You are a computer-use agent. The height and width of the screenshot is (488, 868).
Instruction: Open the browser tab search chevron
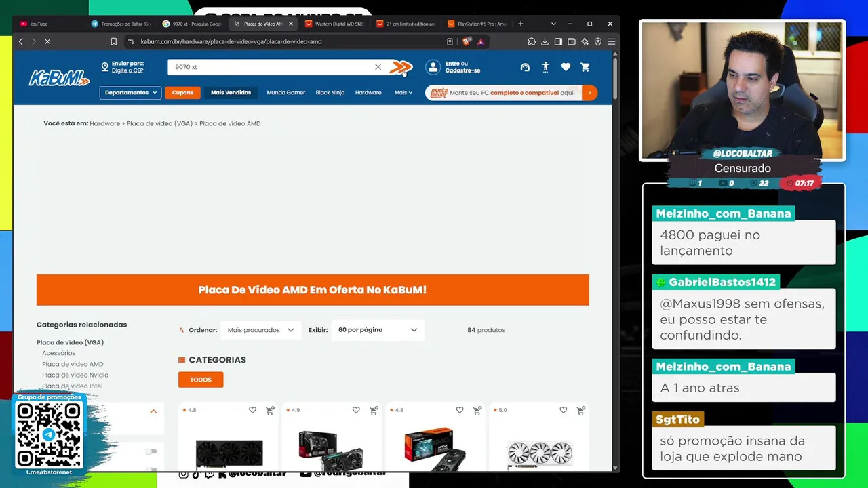(x=553, y=24)
